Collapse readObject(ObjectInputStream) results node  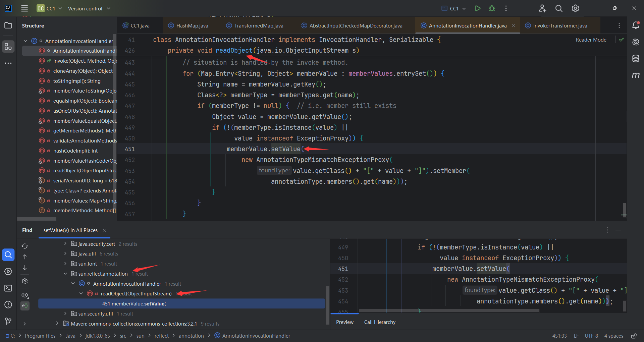pos(81,294)
